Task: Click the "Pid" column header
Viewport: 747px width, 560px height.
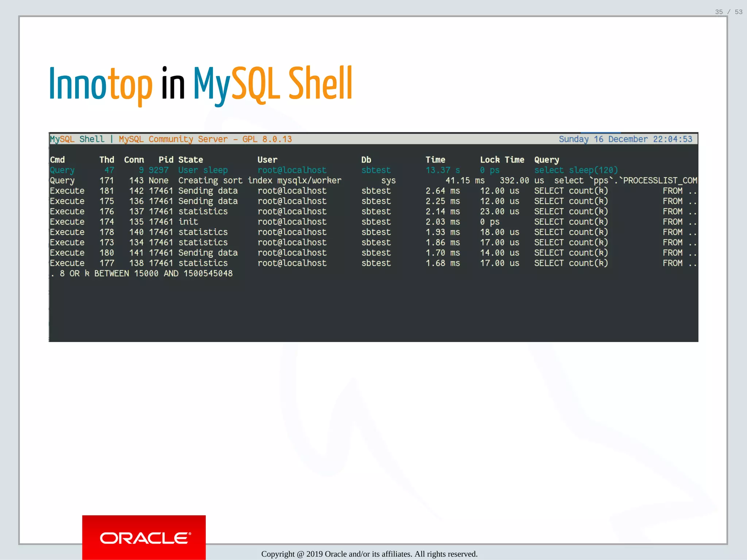Action: (x=166, y=160)
